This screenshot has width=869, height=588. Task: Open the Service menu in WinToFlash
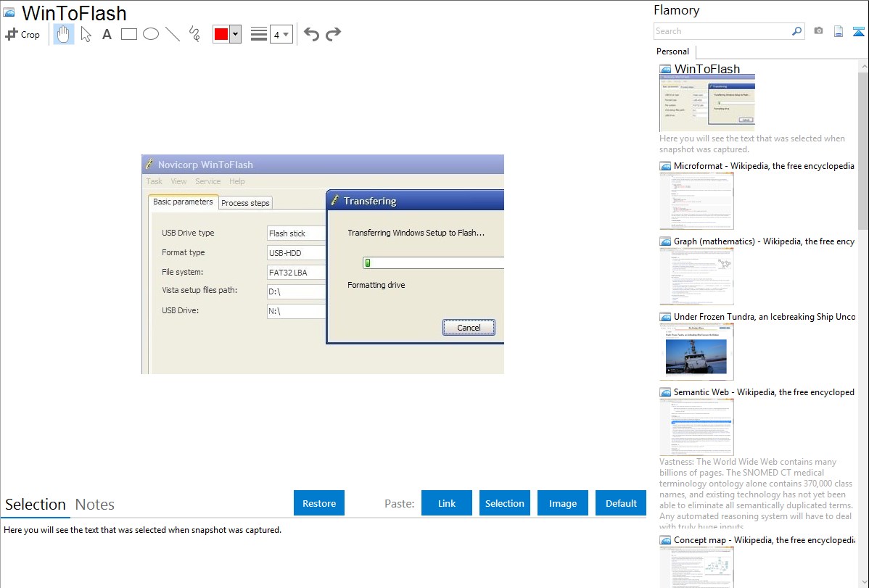(208, 181)
